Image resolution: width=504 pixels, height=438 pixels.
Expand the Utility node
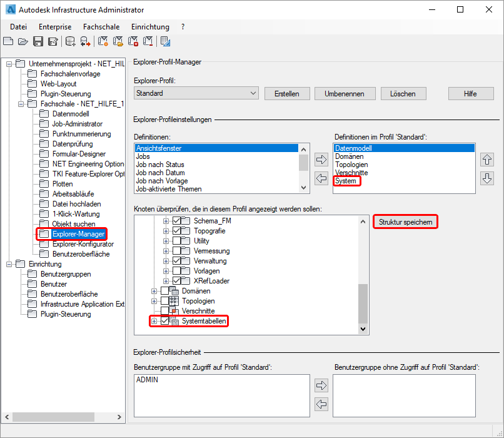click(166, 241)
